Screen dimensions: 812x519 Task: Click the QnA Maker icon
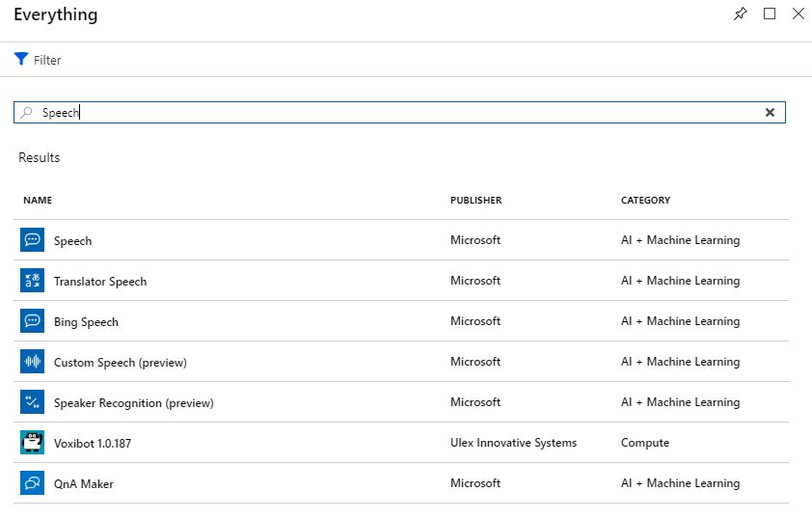(x=32, y=483)
